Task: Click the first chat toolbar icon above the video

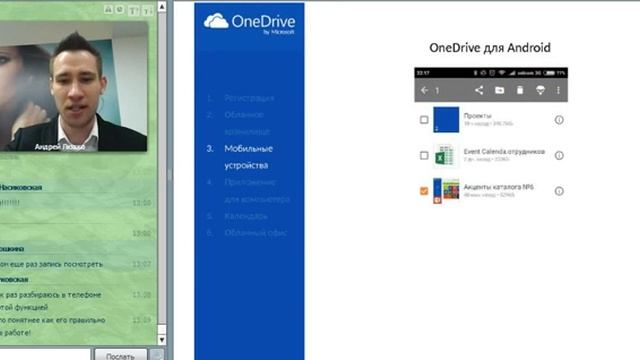Action: point(108,9)
